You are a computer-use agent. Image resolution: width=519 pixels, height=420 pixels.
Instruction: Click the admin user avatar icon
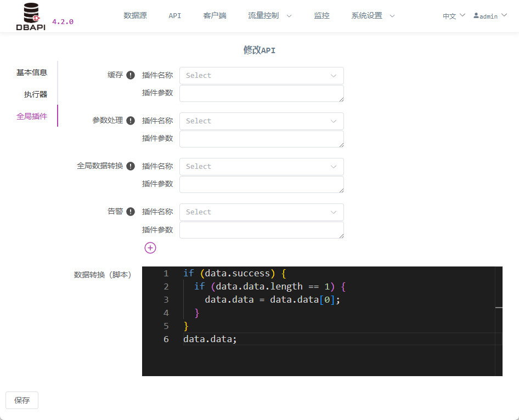tap(476, 15)
